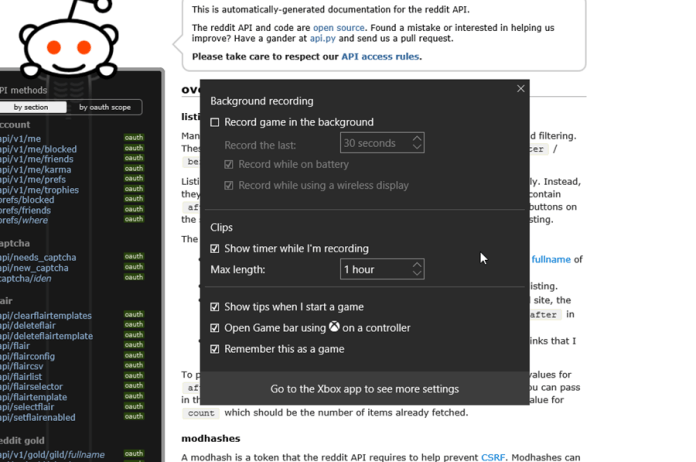Click the oauth badge beside api/v1/gold/gild
This screenshot has height=462, width=696.
(x=134, y=454)
